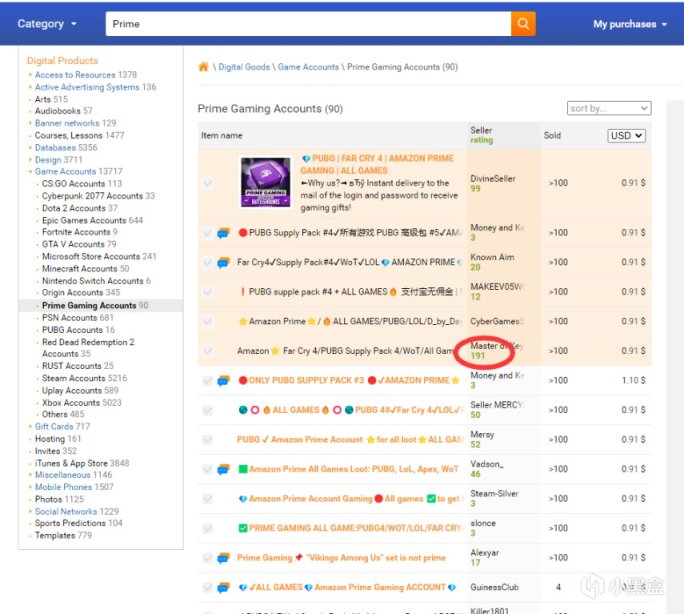Open the sort by dropdown
The image size is (684, 614).
click(x=609, y=108)
